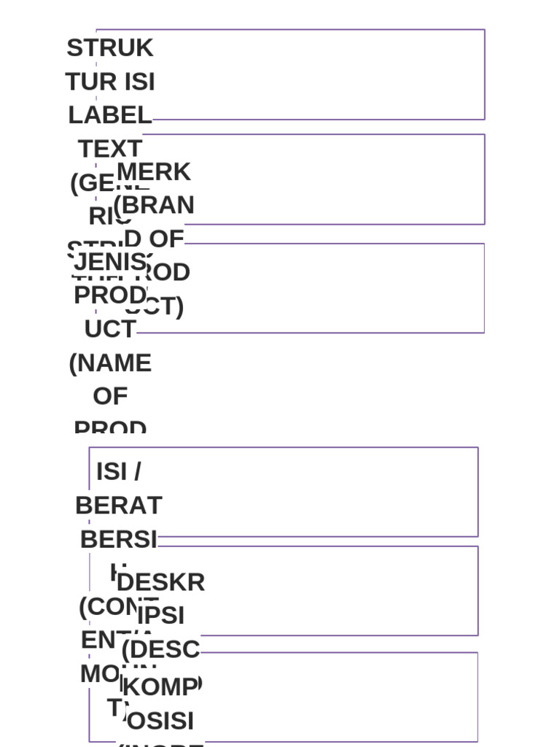Select the JENIS label text

pos(110,262)
